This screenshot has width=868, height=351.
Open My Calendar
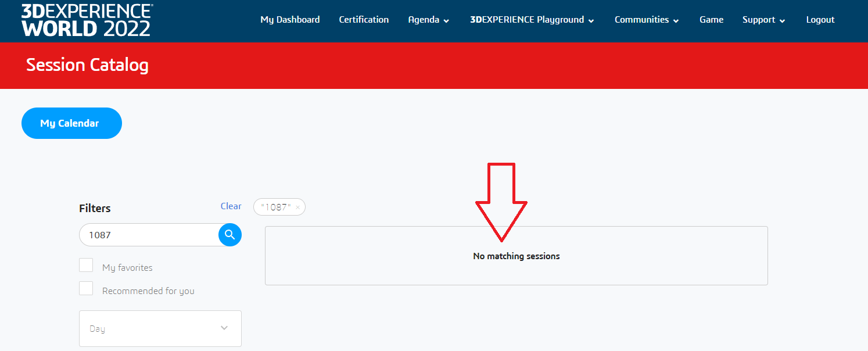(71, 123)
